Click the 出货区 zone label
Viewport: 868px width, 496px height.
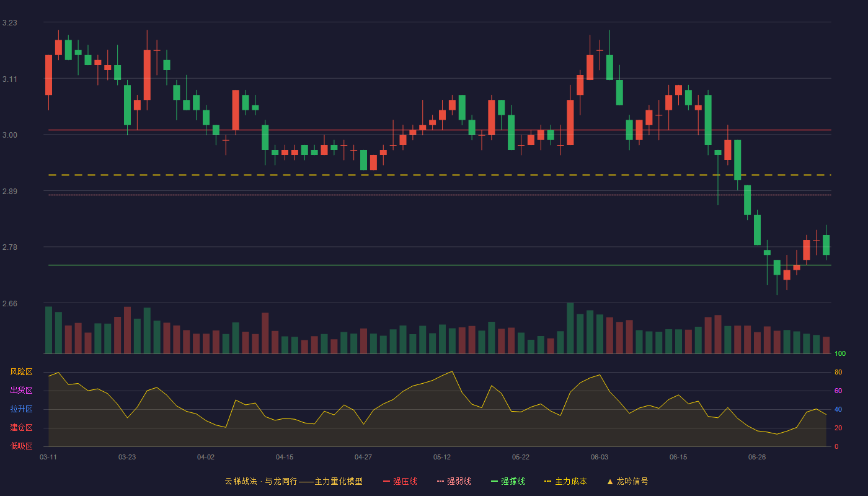(x=21, y=391)
